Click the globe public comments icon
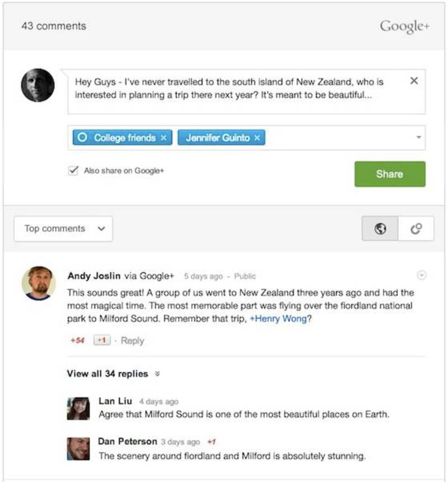The height and width of the screenshot is (482, 448). pyautogui.click(x=380, y=229)
